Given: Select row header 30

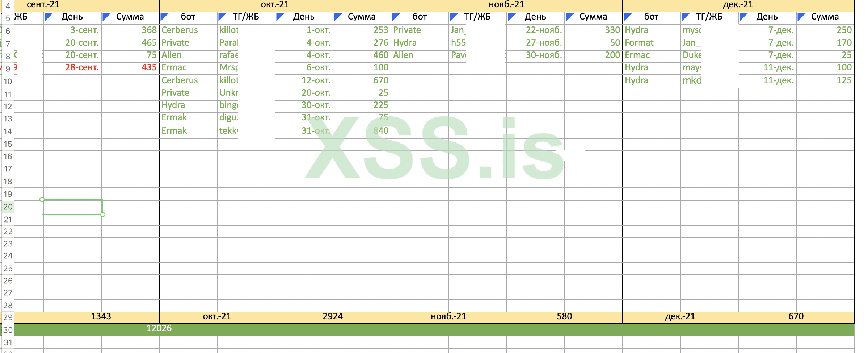Looking at the screenshot, I should click(8, 330).
